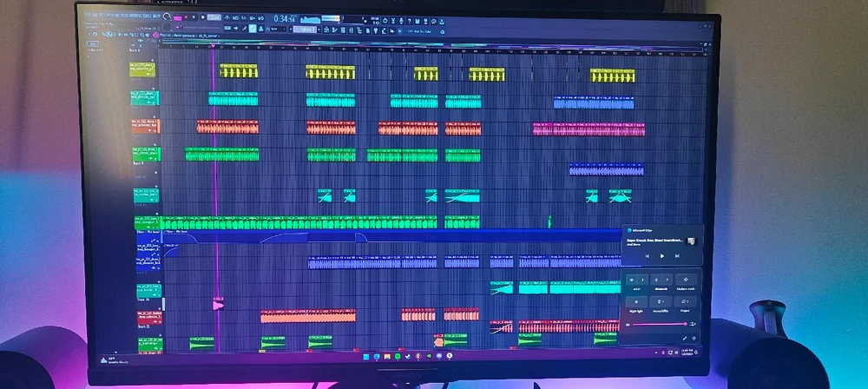Open Discord from taskbar
868x389 pixels.
439,356
